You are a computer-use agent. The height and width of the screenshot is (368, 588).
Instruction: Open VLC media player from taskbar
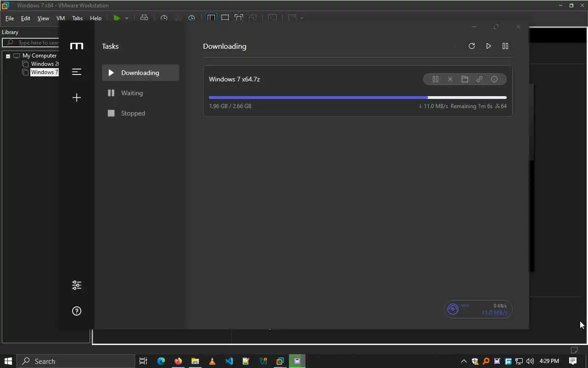212,361
